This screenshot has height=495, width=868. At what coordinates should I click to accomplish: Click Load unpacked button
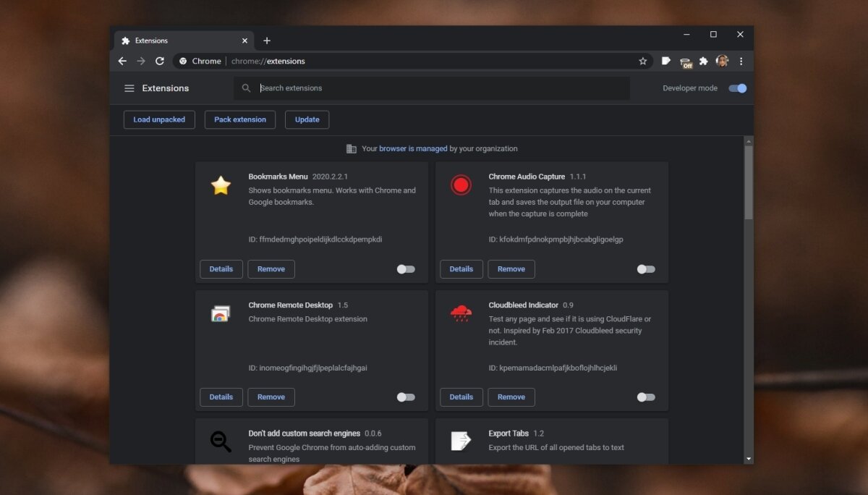point(159,119)
